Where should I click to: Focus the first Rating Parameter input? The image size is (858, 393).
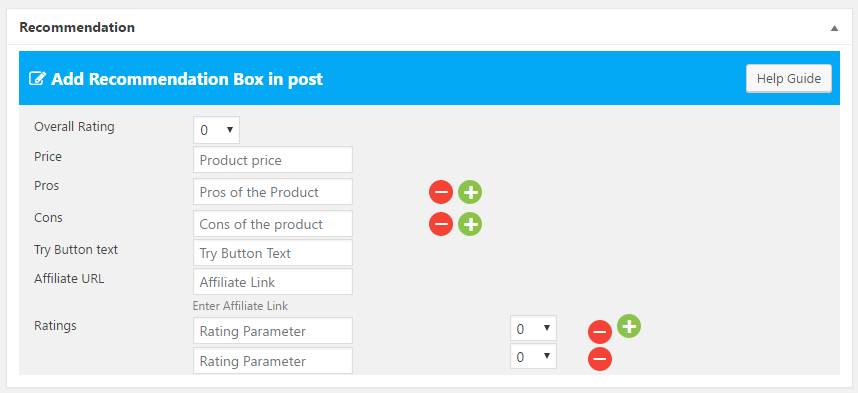point(273,331)
